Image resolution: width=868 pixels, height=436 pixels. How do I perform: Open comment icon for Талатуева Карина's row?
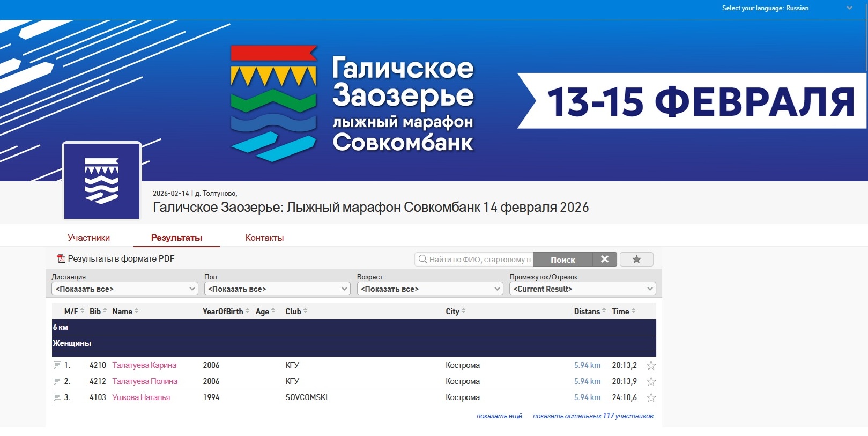(x=57, y=365)
